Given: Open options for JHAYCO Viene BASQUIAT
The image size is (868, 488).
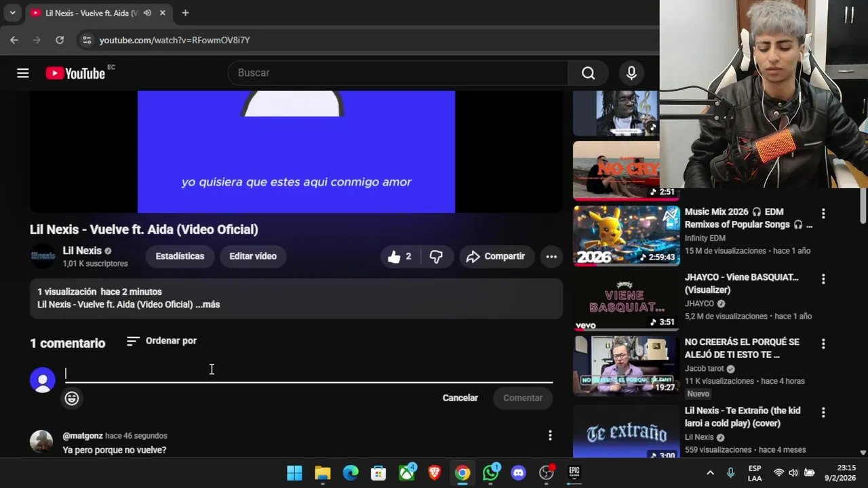Looking at the screenshot, I should point(823,279).
